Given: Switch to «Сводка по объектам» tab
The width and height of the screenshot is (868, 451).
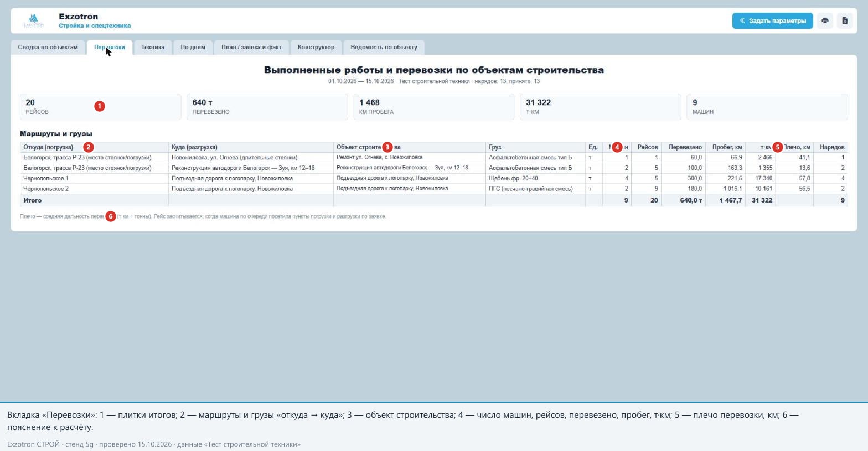Looking at the screenshot, I should (x=48, y=48).
